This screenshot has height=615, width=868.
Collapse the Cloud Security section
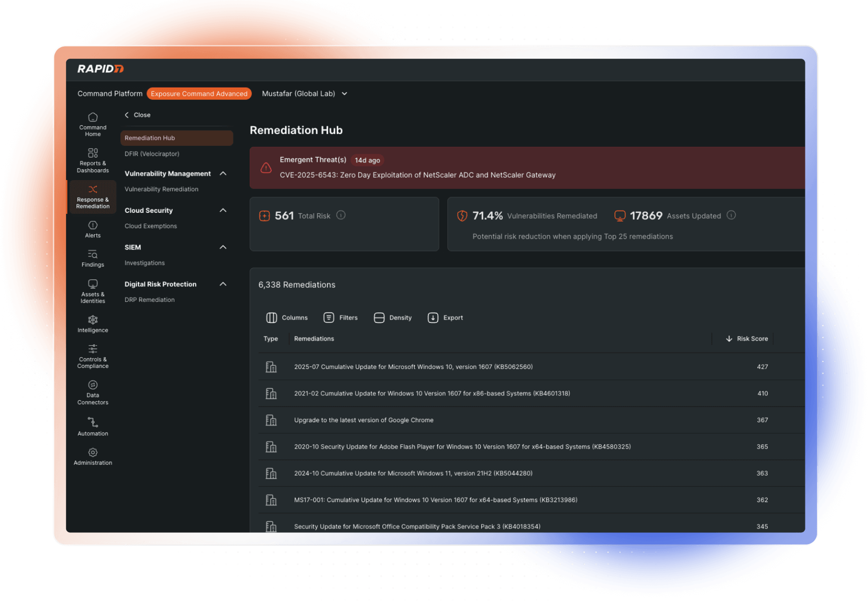click(223, 210)
